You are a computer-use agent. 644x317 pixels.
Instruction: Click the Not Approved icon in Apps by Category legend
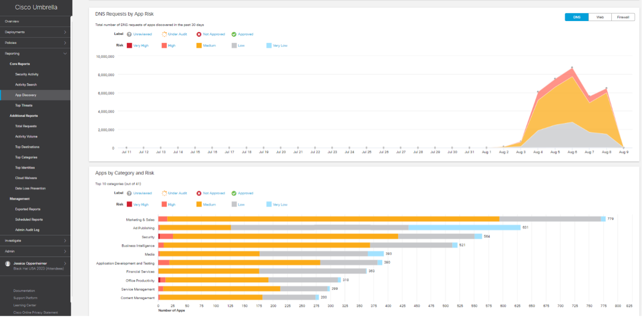coord(199,193)
